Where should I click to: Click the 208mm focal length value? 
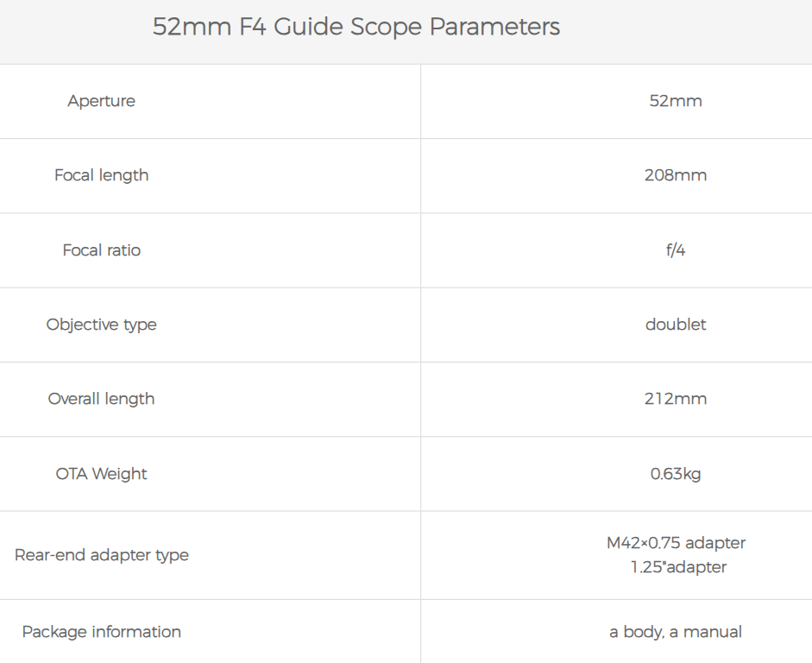click(676, 175)
